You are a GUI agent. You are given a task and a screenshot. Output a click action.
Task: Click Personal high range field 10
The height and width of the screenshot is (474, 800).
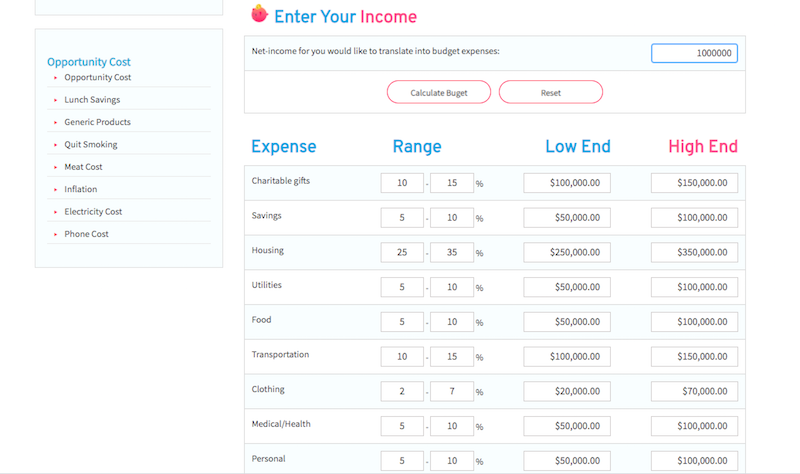(x=452, y=460)
